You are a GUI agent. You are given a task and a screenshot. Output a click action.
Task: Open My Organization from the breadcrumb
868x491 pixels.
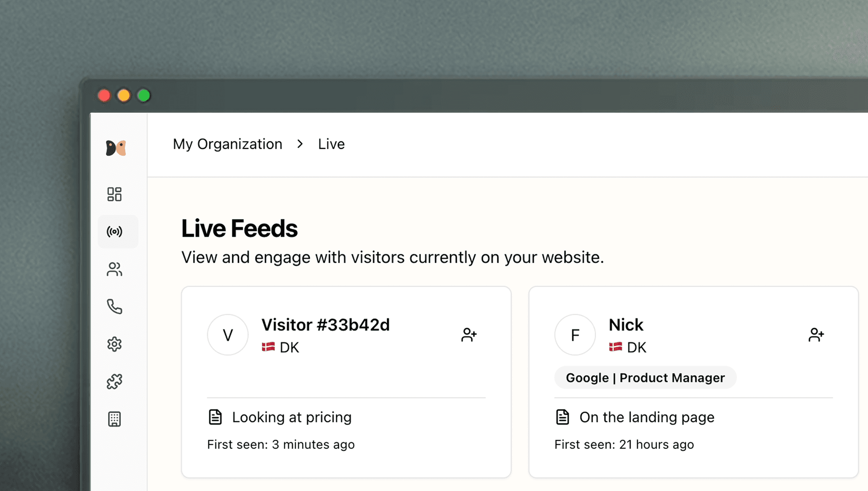227,144
